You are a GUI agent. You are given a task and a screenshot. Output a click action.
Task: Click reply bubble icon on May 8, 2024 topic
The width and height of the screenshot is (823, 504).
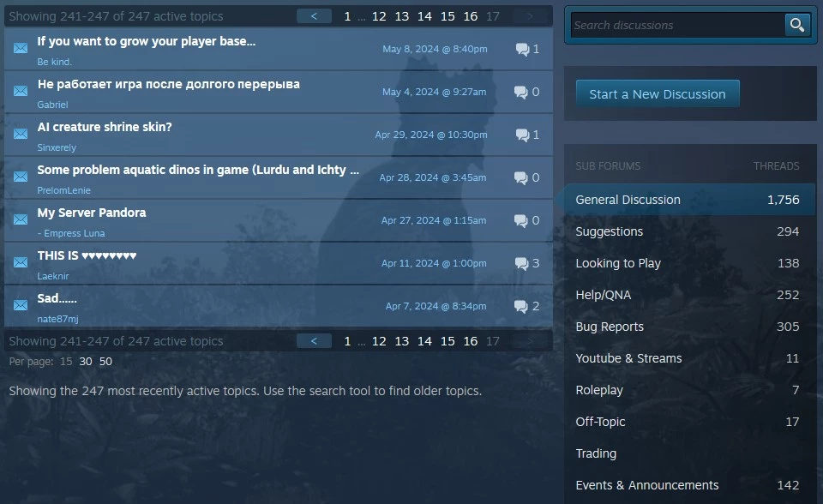click(522, 50)
